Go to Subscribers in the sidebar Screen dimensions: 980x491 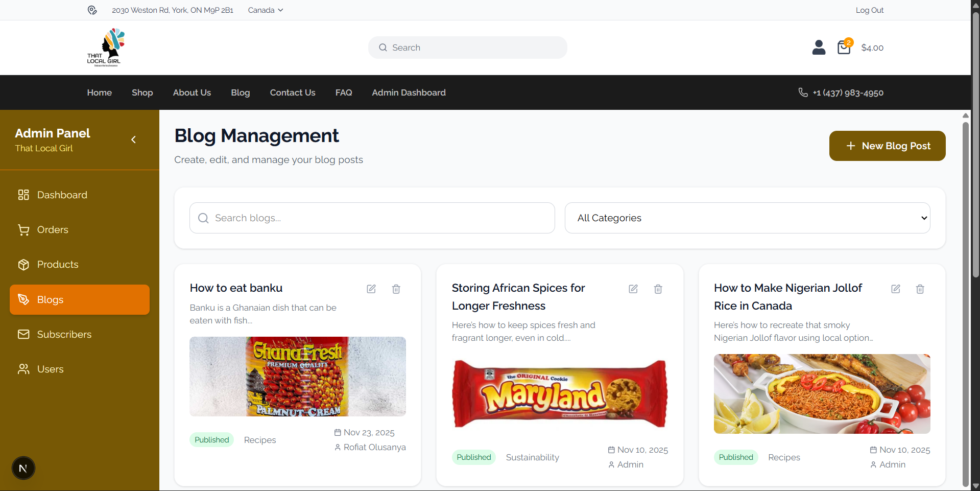[64, 334]
